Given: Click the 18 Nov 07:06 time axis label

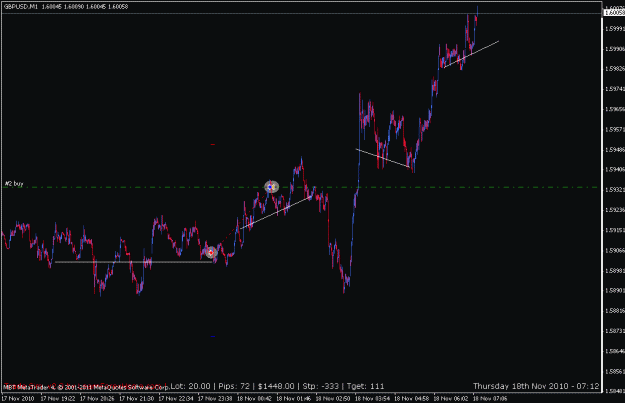Looking at the screenshot, I should point(490,398).
